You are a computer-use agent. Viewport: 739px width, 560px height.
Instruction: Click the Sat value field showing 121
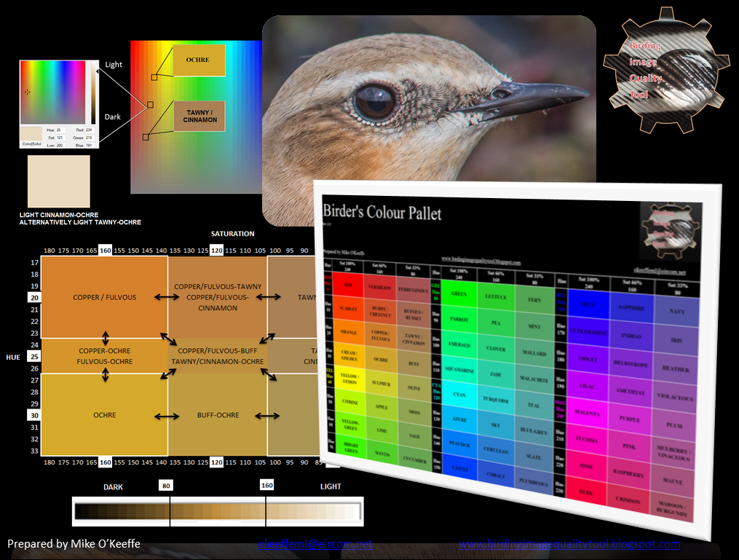(x=60, y=137)
